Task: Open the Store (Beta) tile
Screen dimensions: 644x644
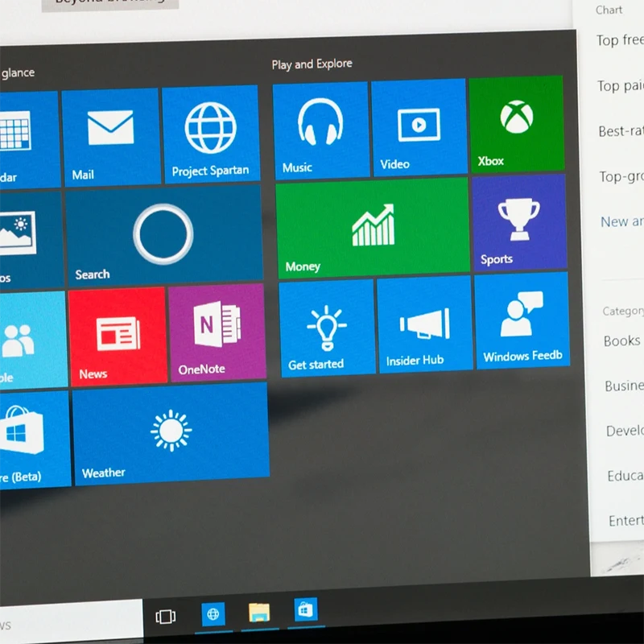Action: [x=35, y=440]
